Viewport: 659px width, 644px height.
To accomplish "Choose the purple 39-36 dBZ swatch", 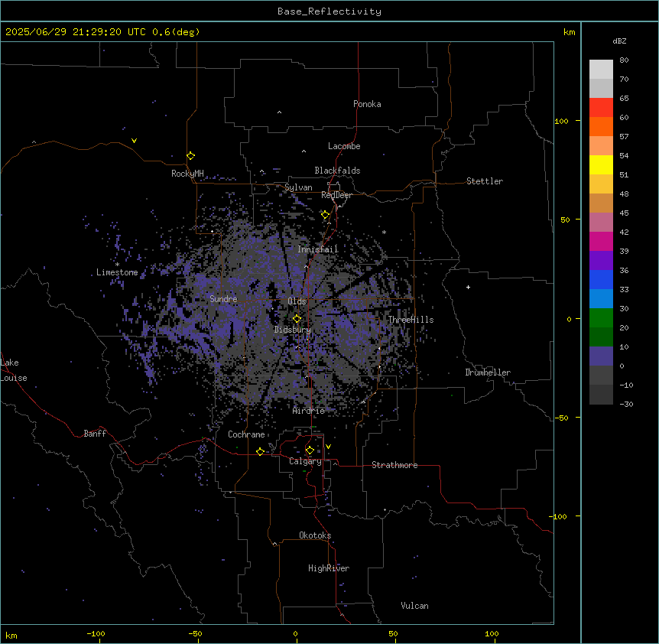I will click(601, 260).
